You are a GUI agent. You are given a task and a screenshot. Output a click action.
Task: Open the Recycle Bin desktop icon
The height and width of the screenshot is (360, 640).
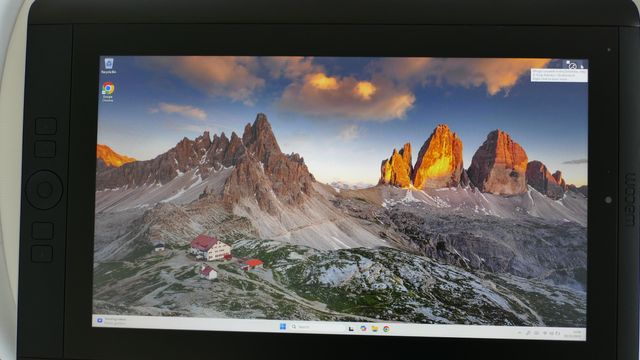[109, 66]
